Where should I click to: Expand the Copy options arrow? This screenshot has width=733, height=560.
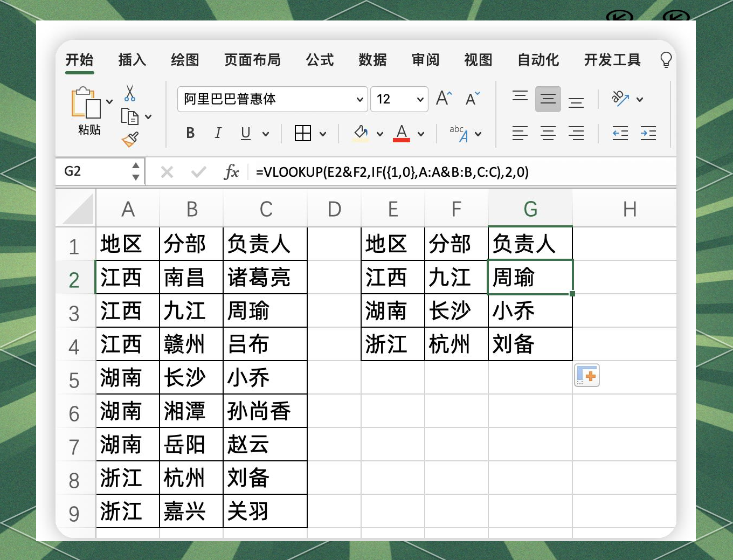coord(148,116)
